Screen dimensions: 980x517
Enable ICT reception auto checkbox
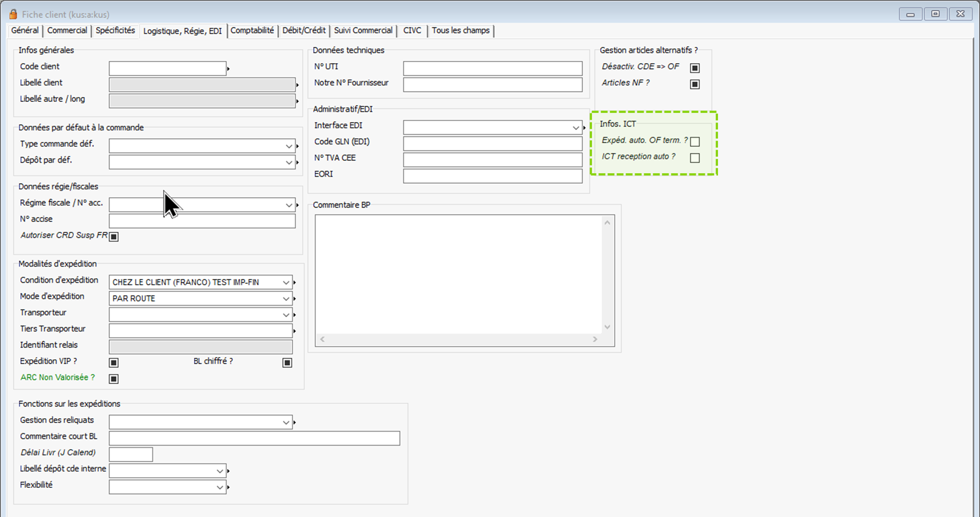694,158
